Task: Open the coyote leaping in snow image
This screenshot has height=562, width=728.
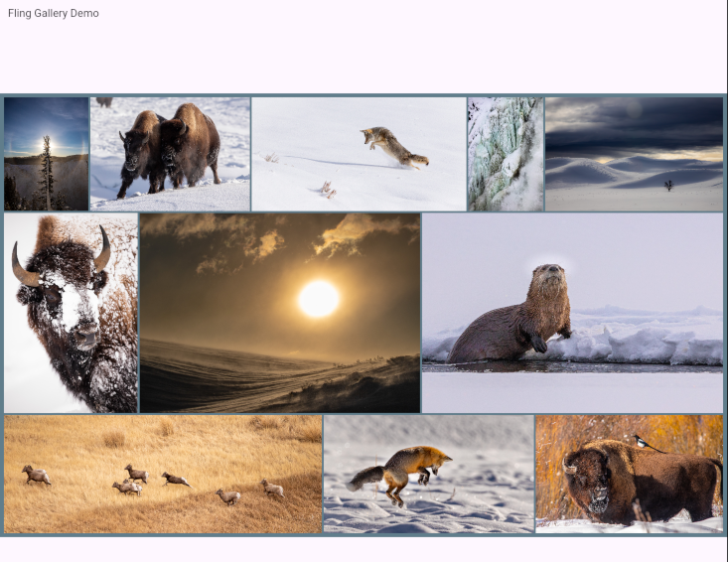Action: [x=359, y=154]
